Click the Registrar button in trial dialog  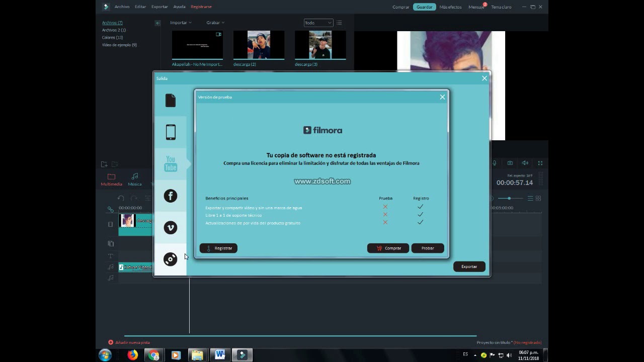218,248
